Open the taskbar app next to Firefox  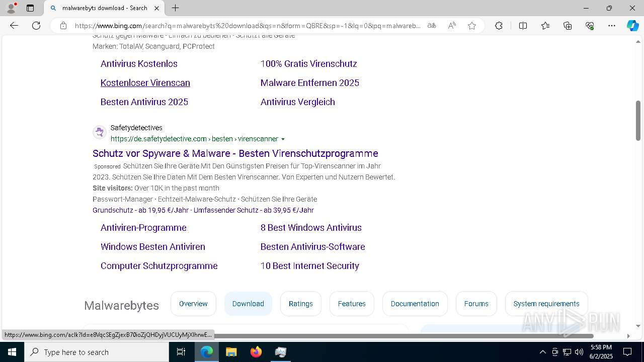280,352
